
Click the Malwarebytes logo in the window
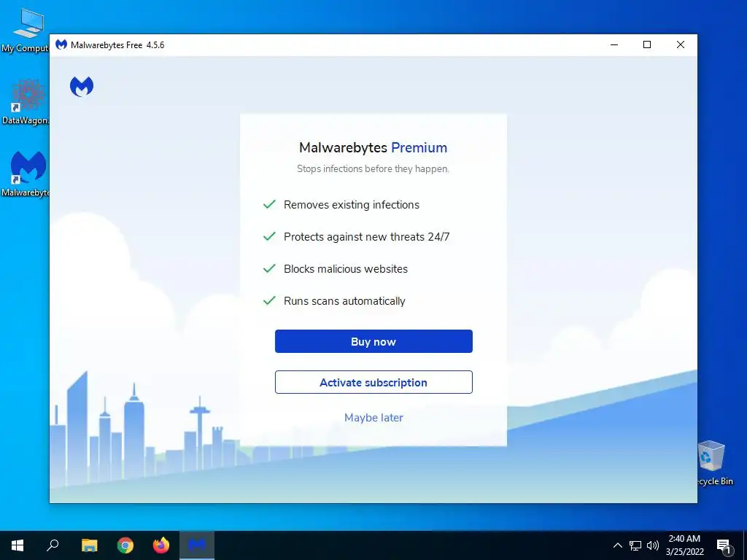click(x=82, y=86)
